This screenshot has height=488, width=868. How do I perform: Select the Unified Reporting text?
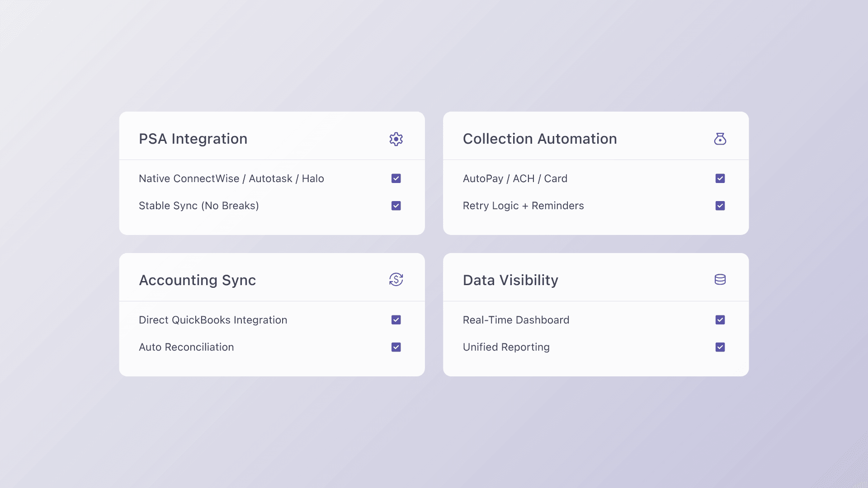pyautogui.click(x=506, y=347)
